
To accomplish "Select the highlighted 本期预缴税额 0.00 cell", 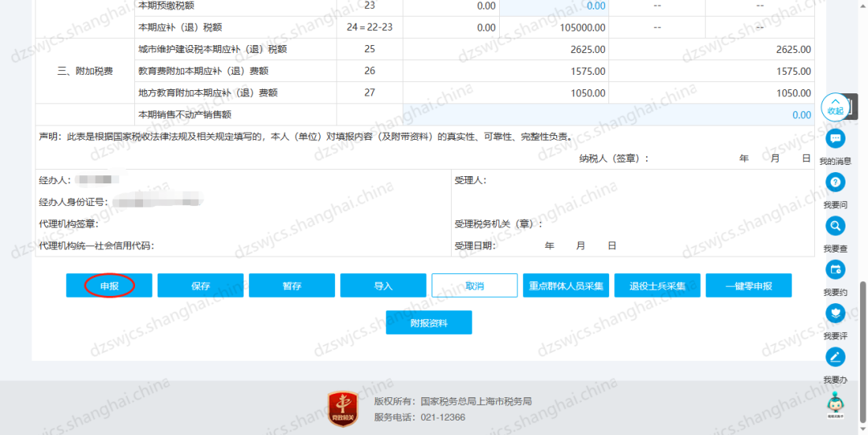I will point(554,6).
